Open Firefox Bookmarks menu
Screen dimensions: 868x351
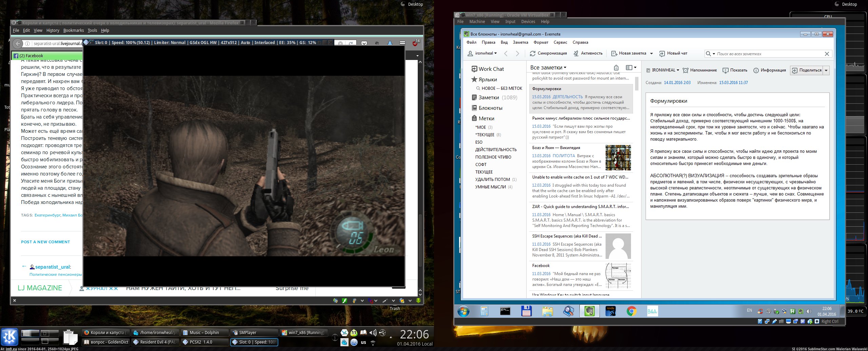click(x=73, y=30)
